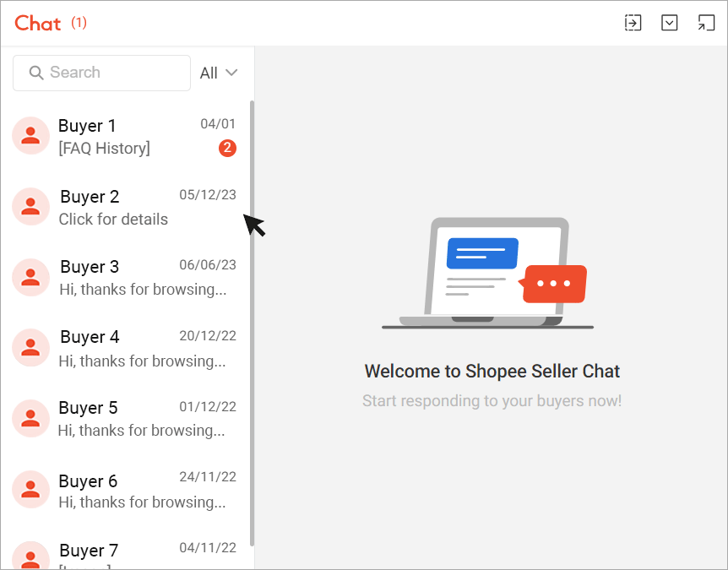Click Buyer 6's avatar
Screen dimensions: 728x570
tap(30, 489)
